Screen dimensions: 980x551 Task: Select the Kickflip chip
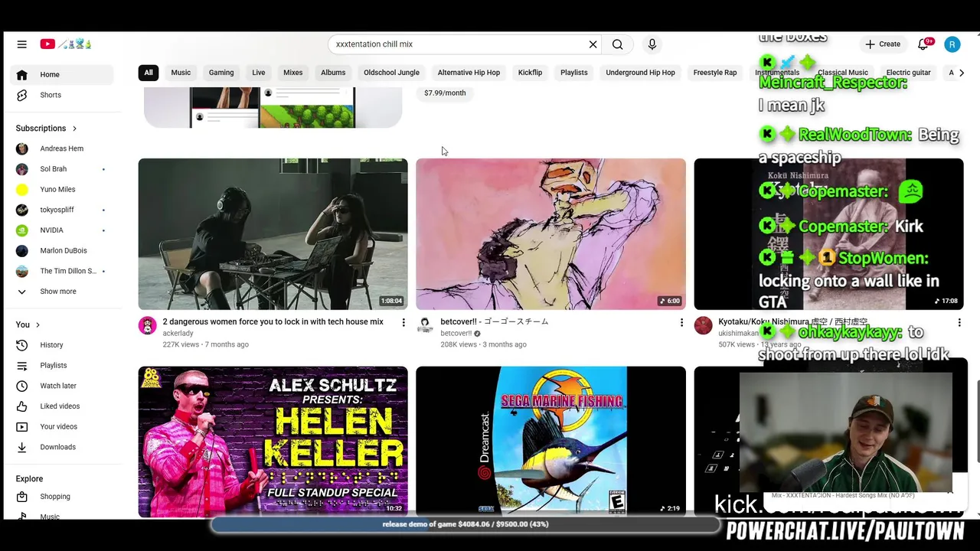click(x=530, y=73)
